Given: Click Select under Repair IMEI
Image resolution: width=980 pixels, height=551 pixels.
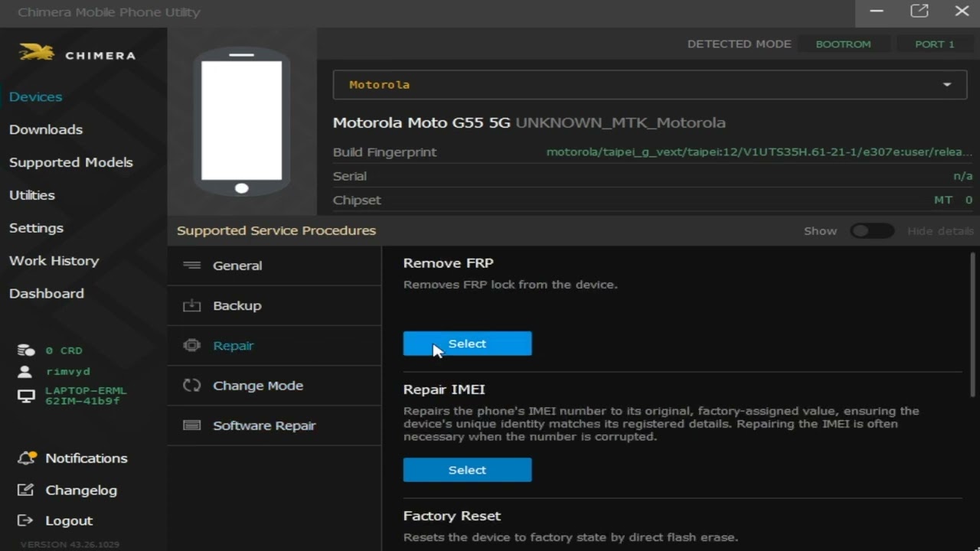Looking at the screenshot, I should (x=467, y=470).
